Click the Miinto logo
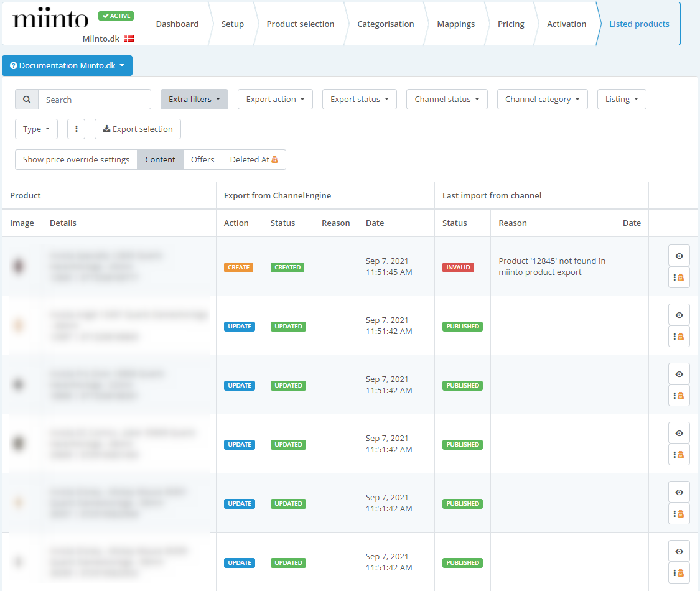The width and height of the screenshot is (700, 591). 50,18
